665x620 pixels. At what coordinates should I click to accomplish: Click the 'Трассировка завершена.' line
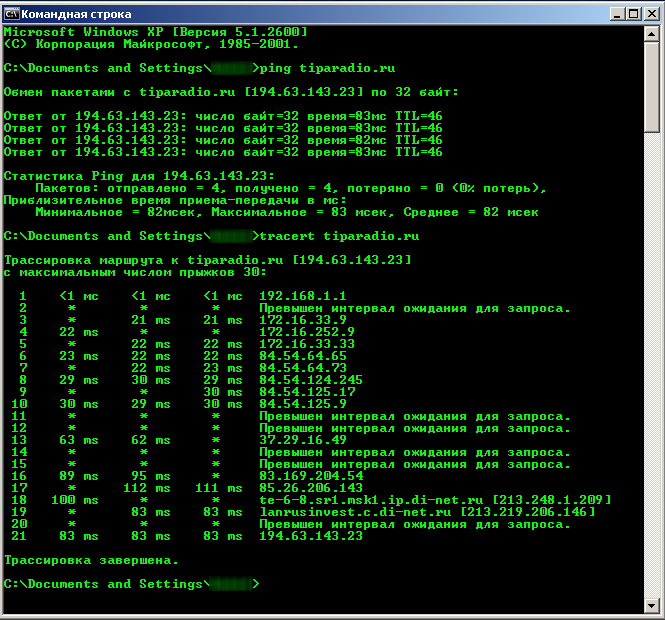(92, 560)
